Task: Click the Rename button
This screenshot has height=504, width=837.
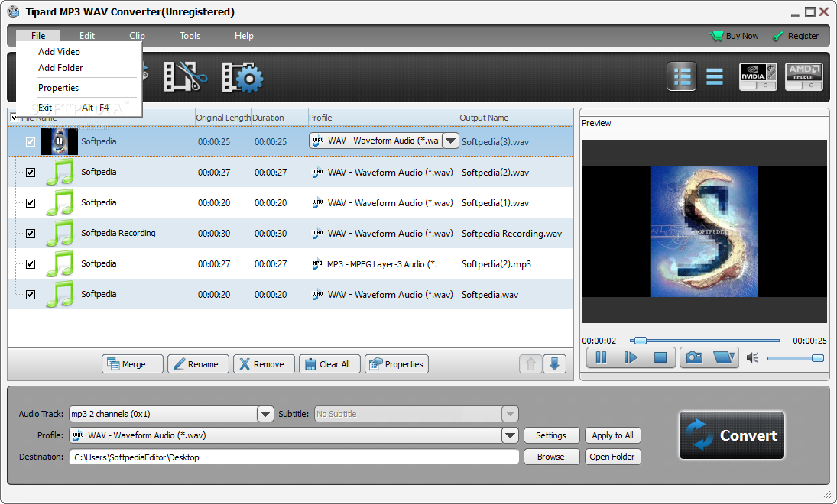Action: click(x=198, y=363)
